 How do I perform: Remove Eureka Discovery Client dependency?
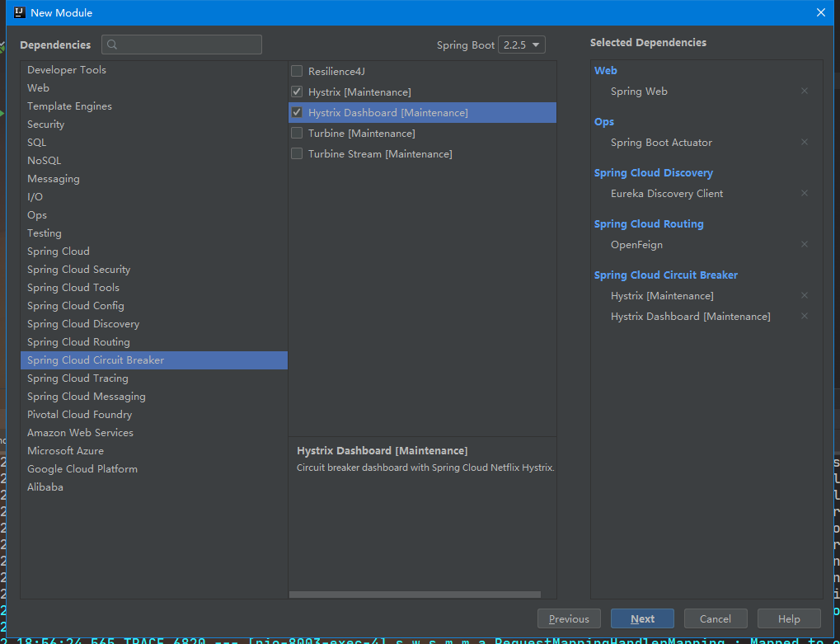pyautogui.click(x=804, y=193)
